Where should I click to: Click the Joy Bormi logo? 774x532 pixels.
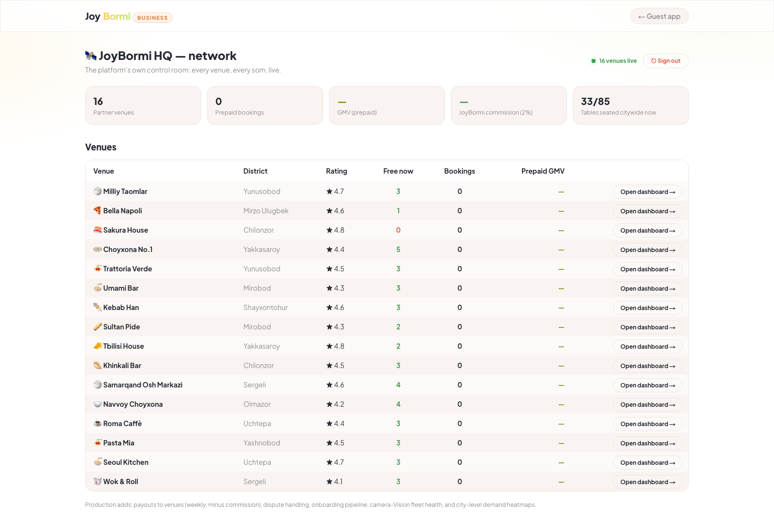click(x=108, y=16)
